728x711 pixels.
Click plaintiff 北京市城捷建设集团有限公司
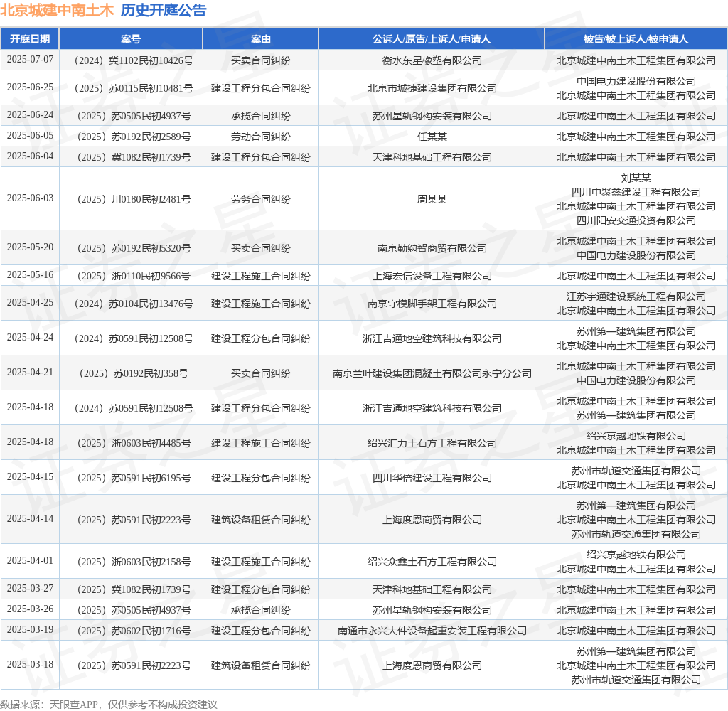click(432, 88)
